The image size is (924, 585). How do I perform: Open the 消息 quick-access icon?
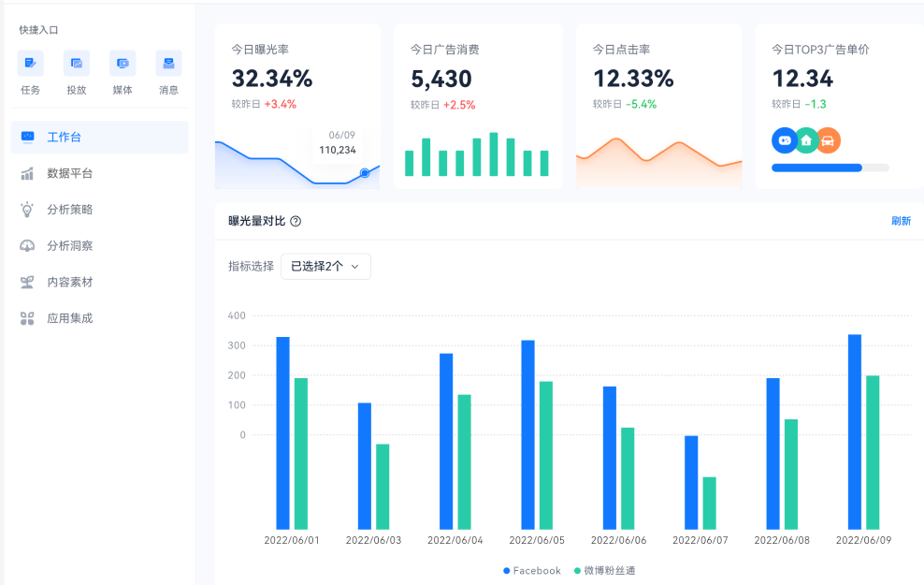[x=168, y=64]
